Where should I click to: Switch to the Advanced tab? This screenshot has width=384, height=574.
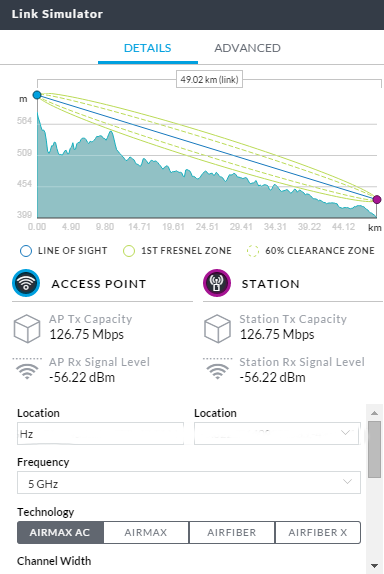tap(247, 48)
